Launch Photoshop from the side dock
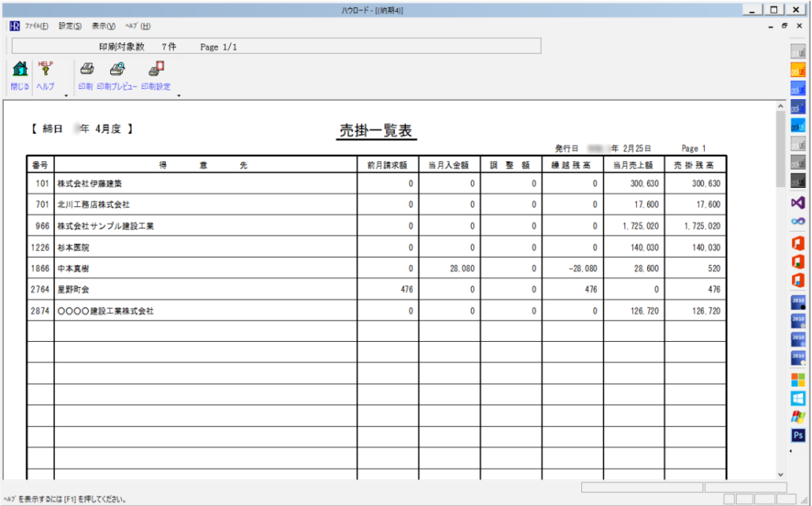The height and width of the screenshot is (506, 812). [798, 435]
